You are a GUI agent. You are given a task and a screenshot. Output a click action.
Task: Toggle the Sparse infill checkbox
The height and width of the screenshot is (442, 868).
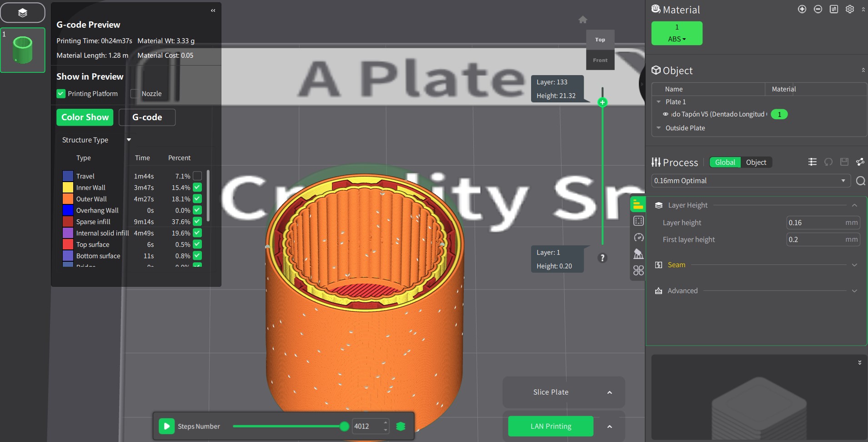(x=197, y=221)
